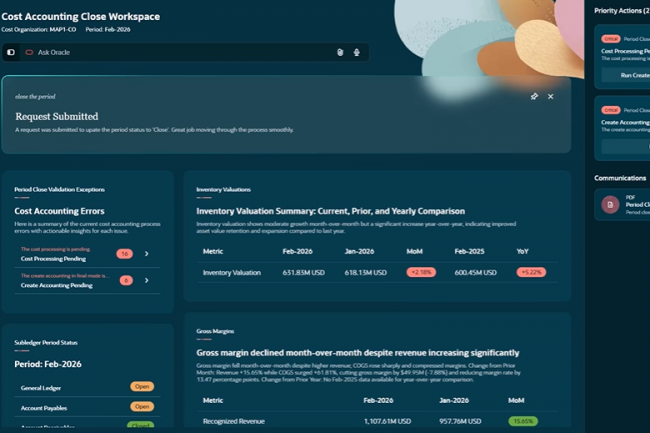Click the 957.76M USD value
The width and height of the screenshot is (650, 433).
pyautogui.click(x=460, y=421)
